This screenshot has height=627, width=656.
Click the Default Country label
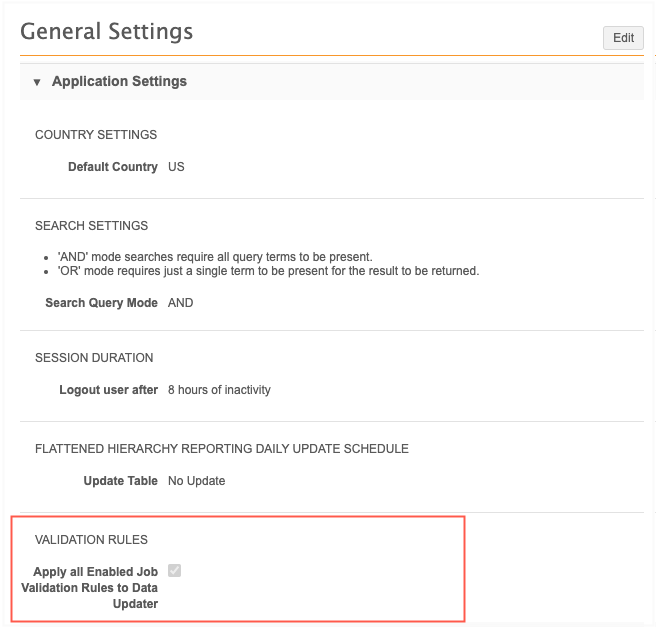click(112, 167)
